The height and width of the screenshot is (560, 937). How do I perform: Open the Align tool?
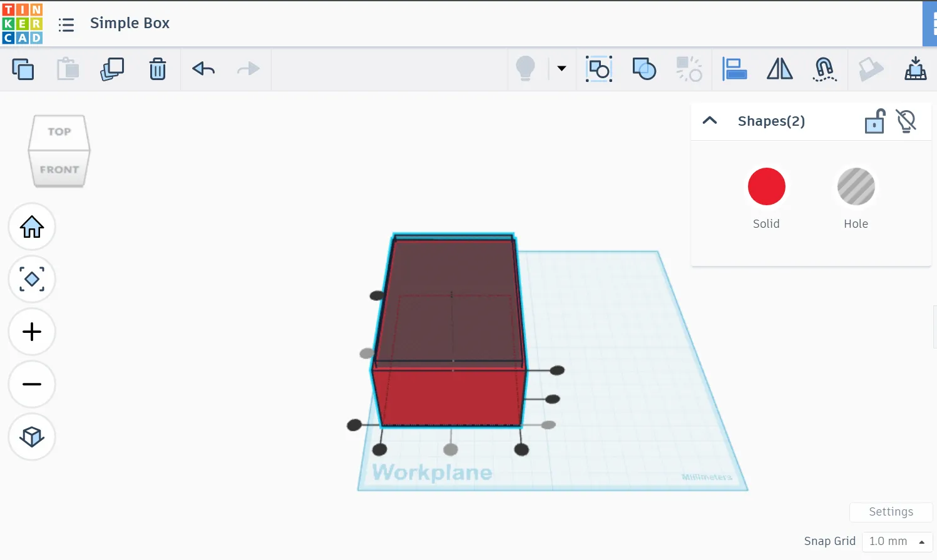point(734,69)
